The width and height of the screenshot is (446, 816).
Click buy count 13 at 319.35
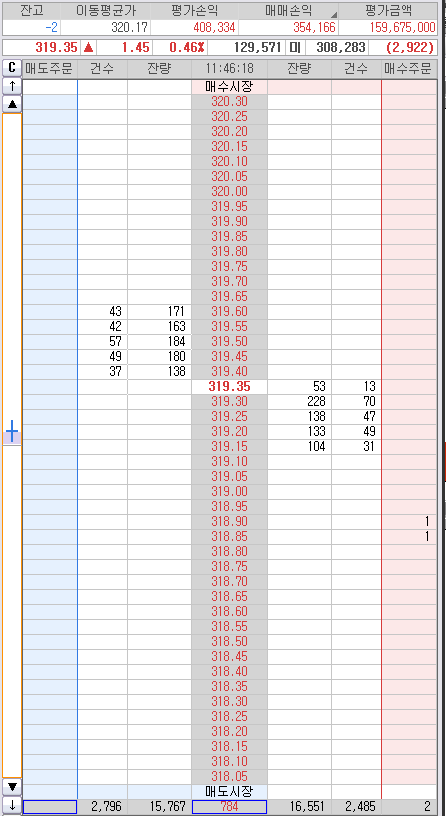356,387
